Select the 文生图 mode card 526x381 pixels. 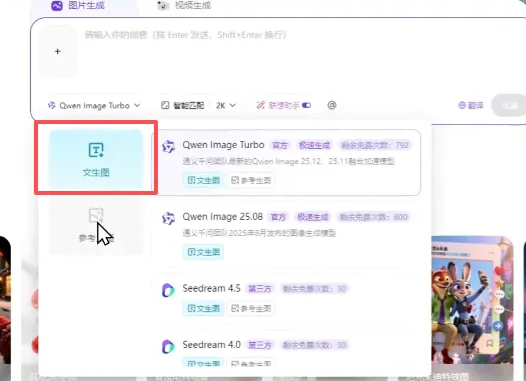(96, 159)
